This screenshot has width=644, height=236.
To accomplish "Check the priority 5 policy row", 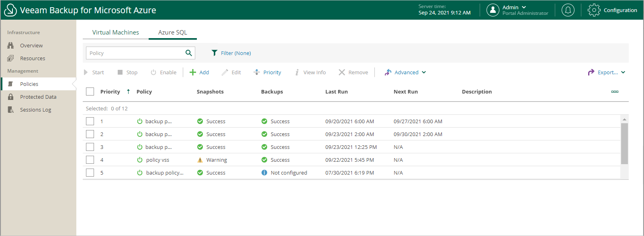I will point(90,173).
